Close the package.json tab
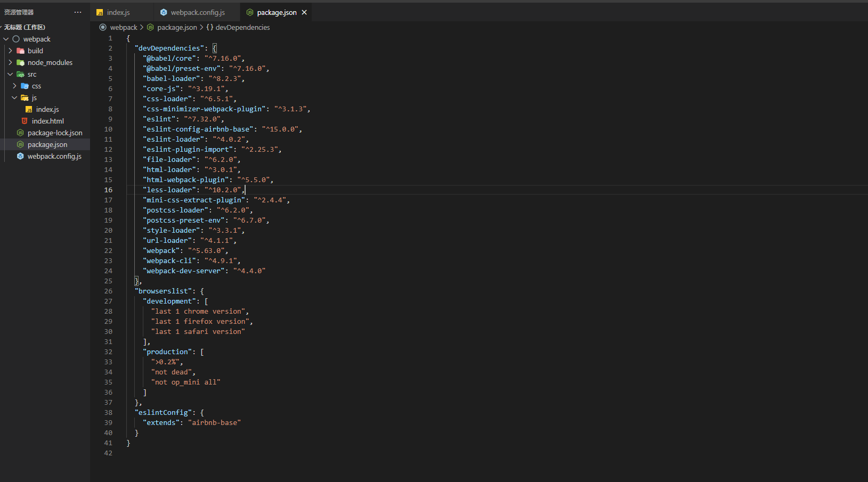868x482 pixels. click(304, 12)
